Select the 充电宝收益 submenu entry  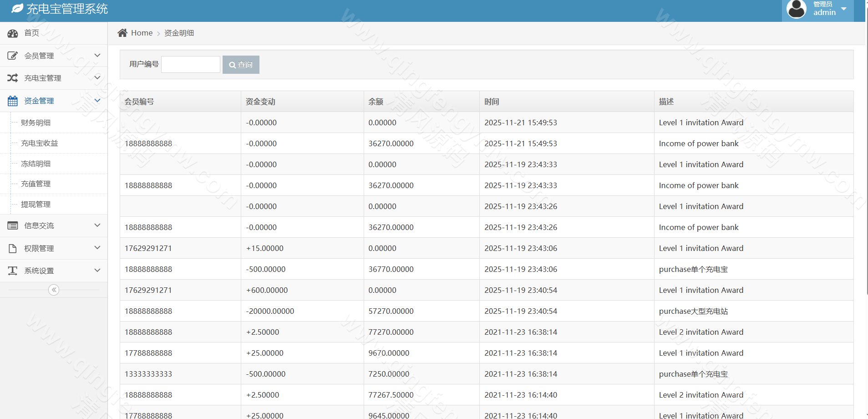tap(39, 143)
